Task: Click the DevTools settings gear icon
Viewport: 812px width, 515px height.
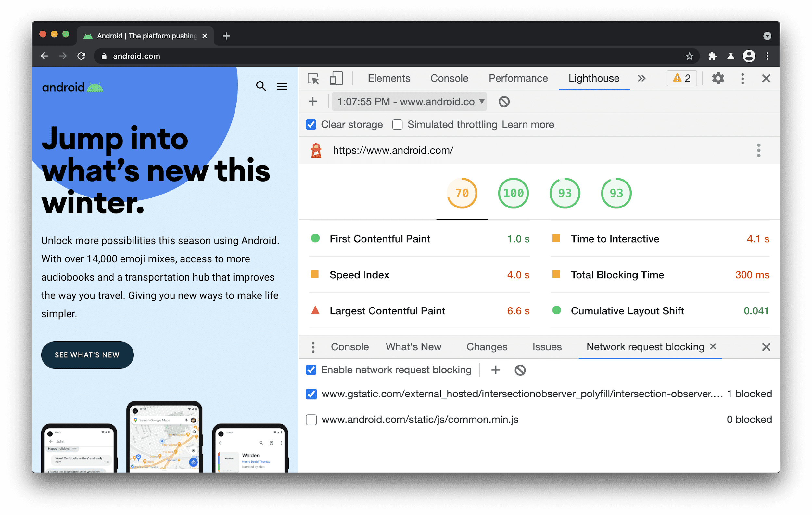Action: (x=718, y=78)
